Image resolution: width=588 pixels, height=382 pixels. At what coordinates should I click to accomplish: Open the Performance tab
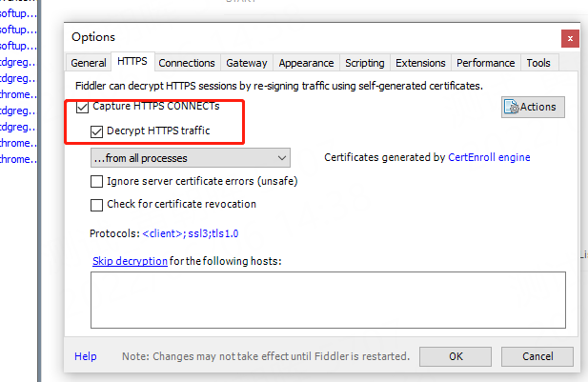click(486, 63)
